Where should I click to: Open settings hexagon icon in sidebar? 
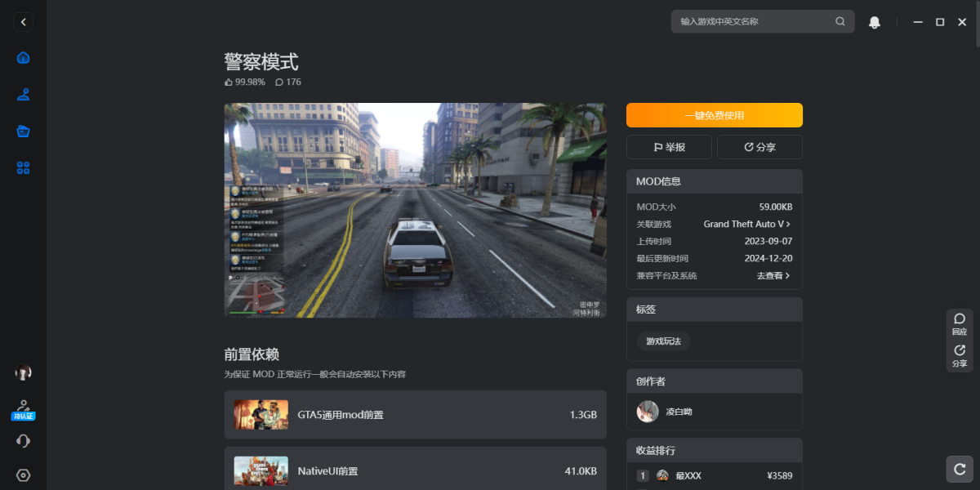(23, 475)
